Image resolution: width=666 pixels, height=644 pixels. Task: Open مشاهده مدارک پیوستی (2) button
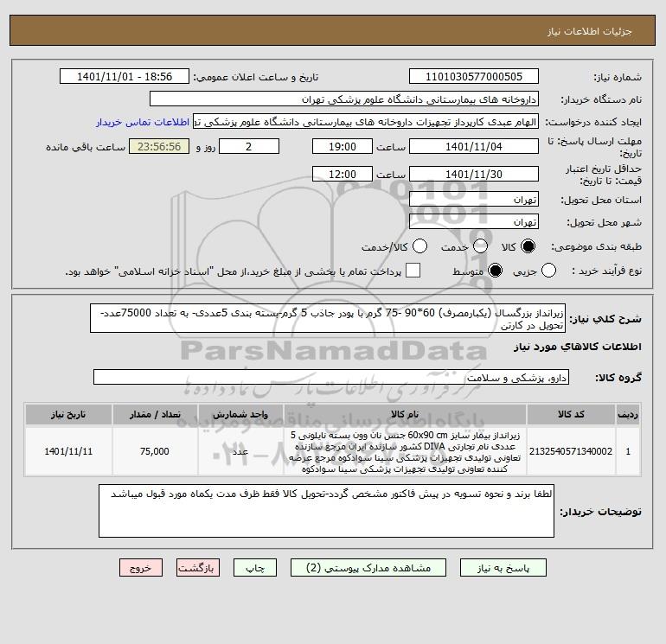coord(368,568)
